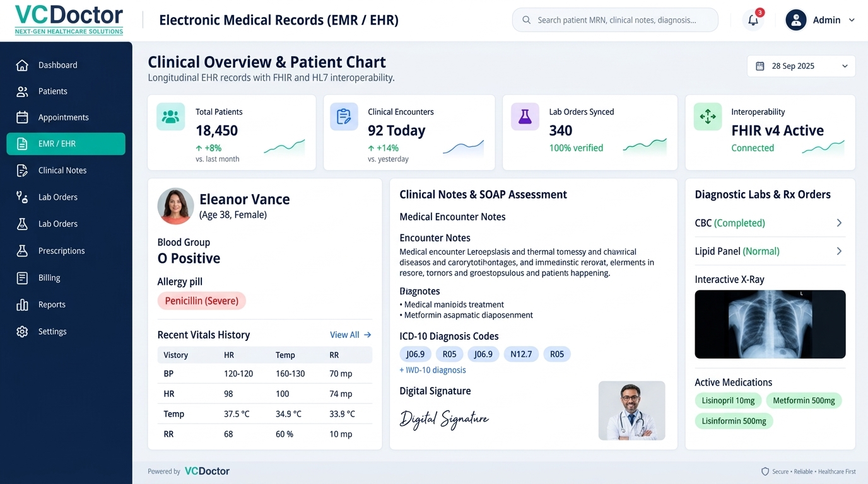Click the 120-120 BP value
The height and width of the screenshot is (484, 868).
238,374
